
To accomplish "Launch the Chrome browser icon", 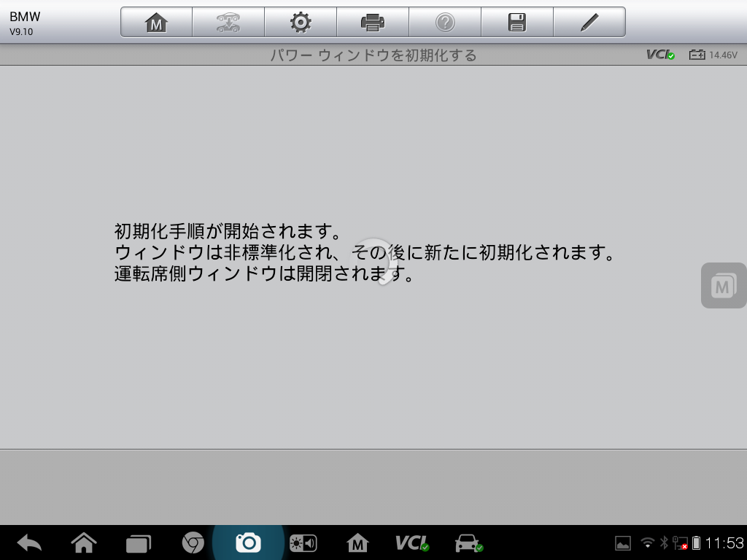I will tap(193, 542).
